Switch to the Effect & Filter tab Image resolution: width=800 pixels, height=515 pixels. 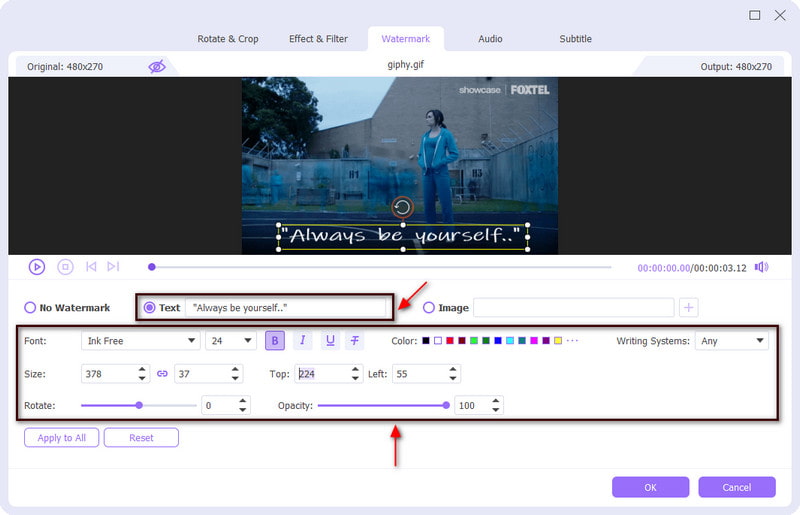click(x=318, y=39)
